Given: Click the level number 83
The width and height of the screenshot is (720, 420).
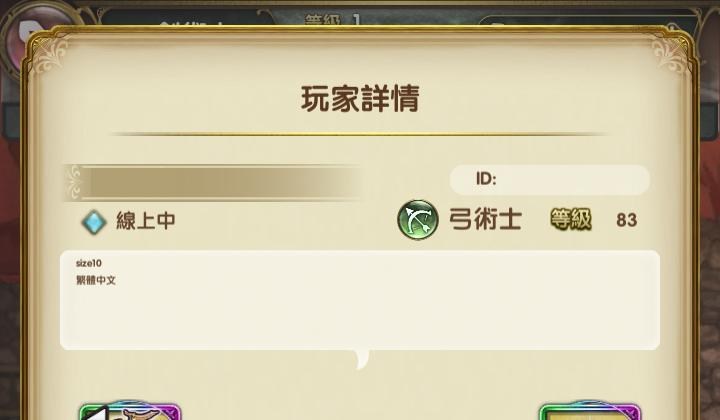Looking at the screenshot, I should coord(626,220).
